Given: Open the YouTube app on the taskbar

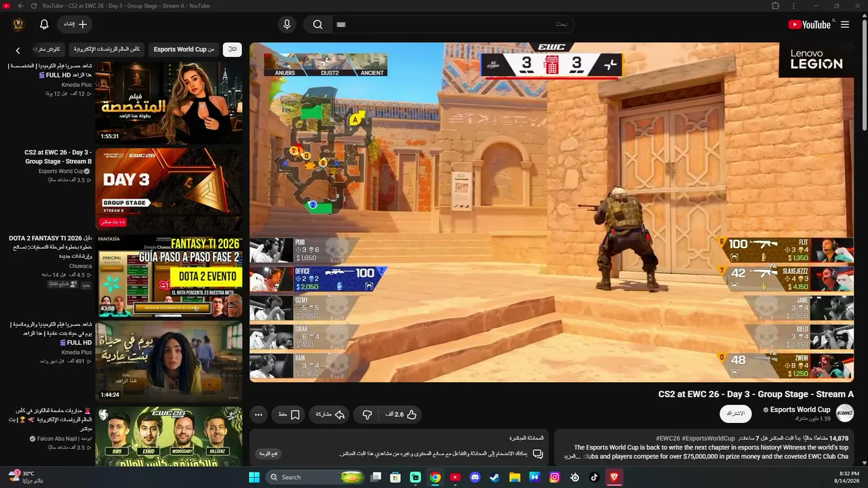Looking at the screenshot, I should (455, 477).
